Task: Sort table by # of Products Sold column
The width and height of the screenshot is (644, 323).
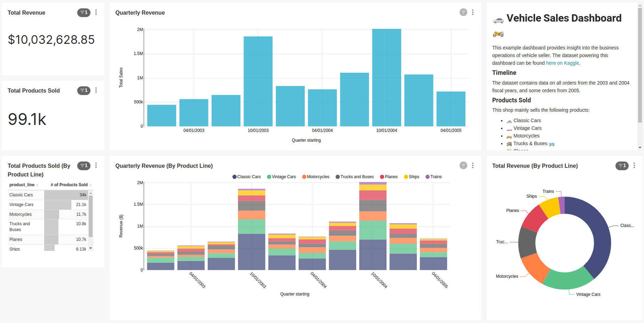Action: 71,185
